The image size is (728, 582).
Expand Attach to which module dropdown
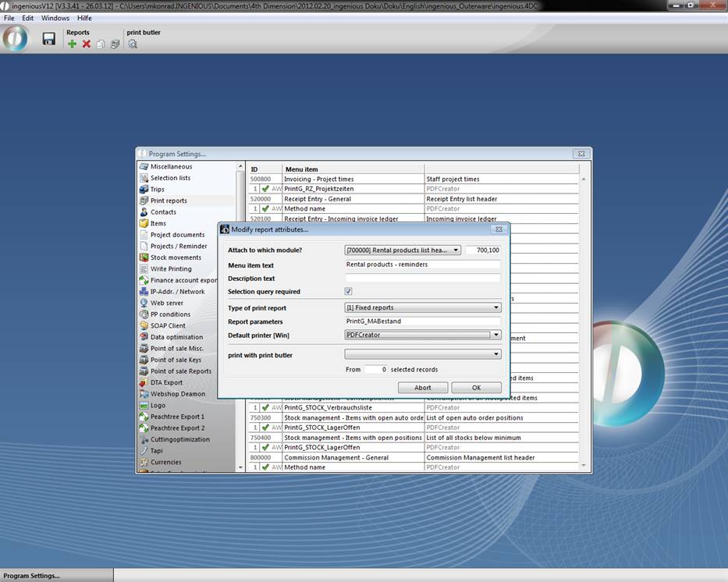point(456,250)
